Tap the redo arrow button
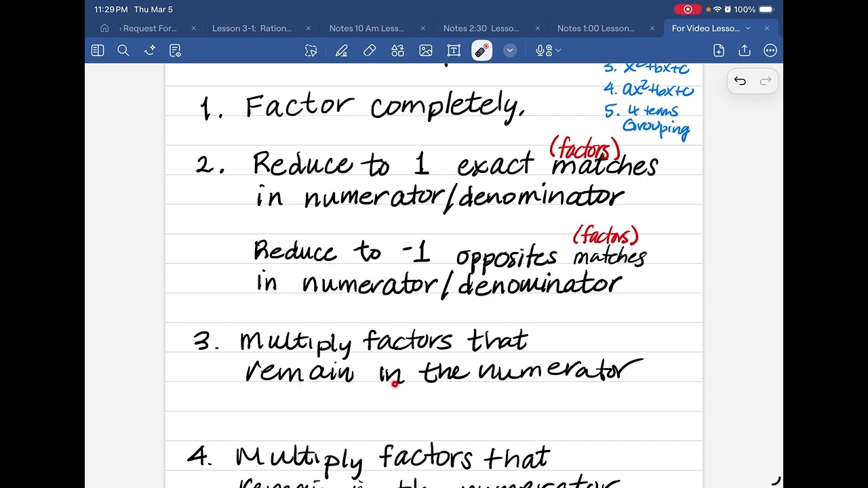868x488 pixels. tap(766, 81)
